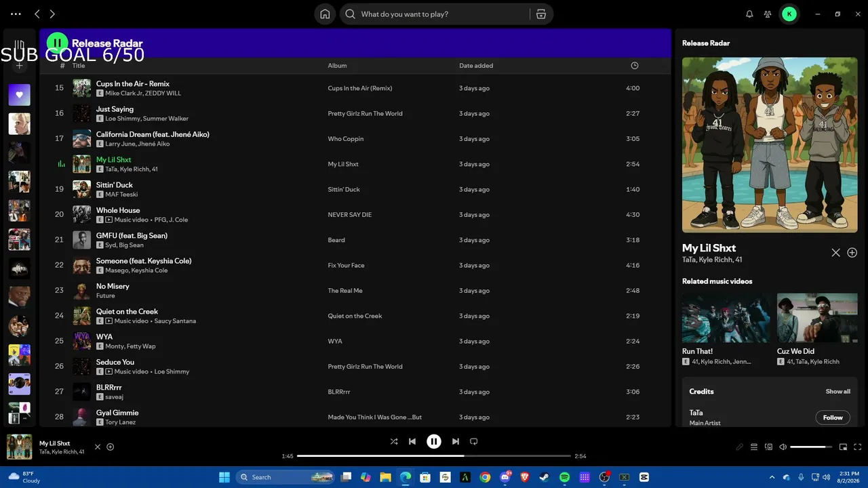Open the large My Lil Shxt cover art
868x488 pixels.
(x=770, y=144)
